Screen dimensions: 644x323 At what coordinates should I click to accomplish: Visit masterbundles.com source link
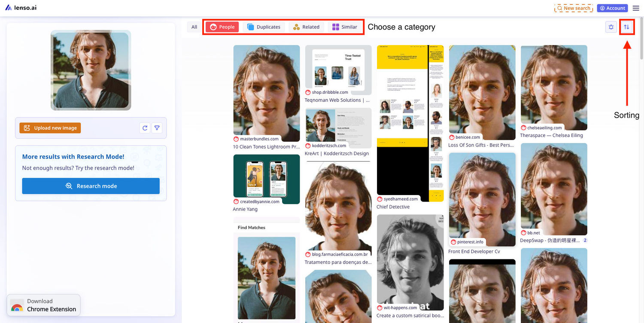(x=259, y=139)
